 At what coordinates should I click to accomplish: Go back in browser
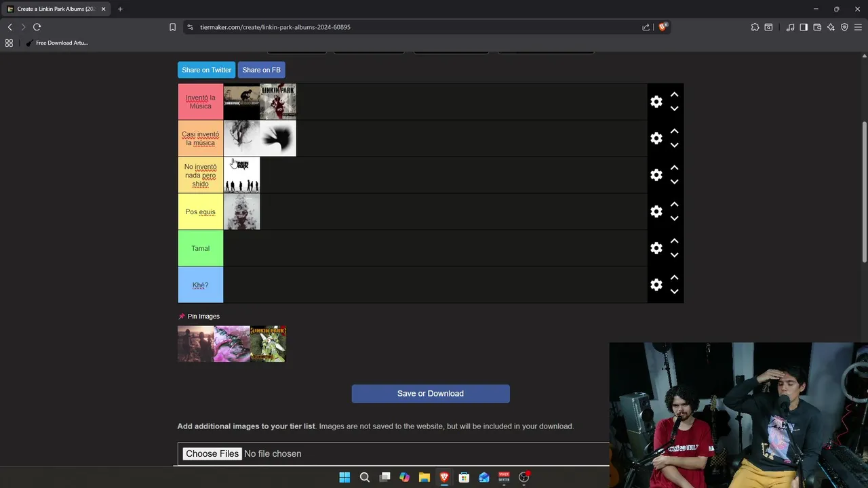click(x=10, y=27)
